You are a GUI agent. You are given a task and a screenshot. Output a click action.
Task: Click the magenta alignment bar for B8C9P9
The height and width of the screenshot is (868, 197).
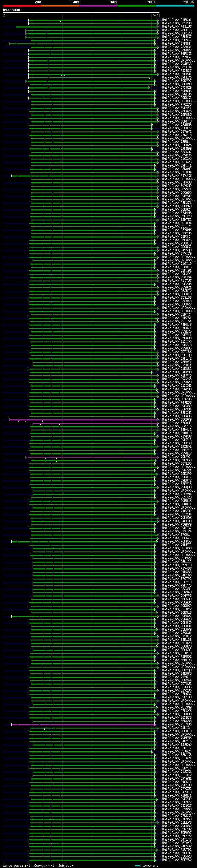pyautogui.click(x=84, y=419)
